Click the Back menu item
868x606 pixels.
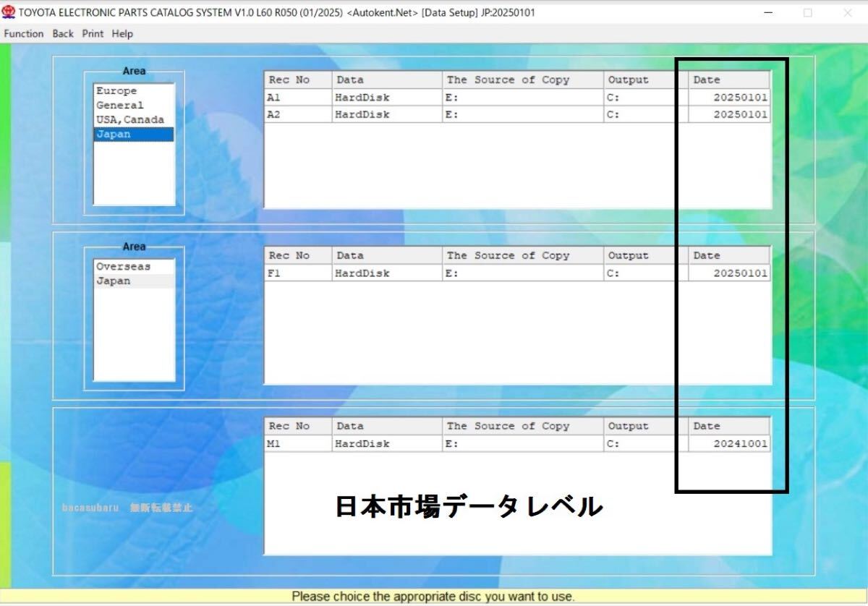click(63, 34)
